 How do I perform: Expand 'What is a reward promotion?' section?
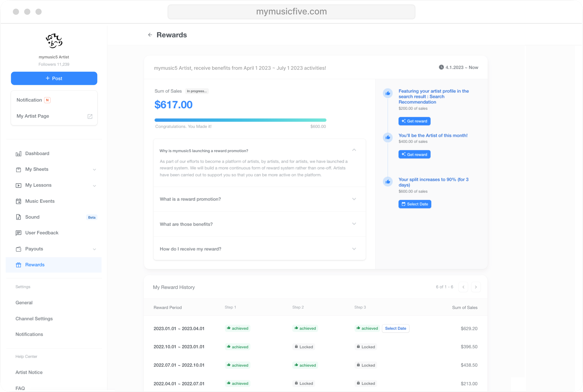point(354,199)
